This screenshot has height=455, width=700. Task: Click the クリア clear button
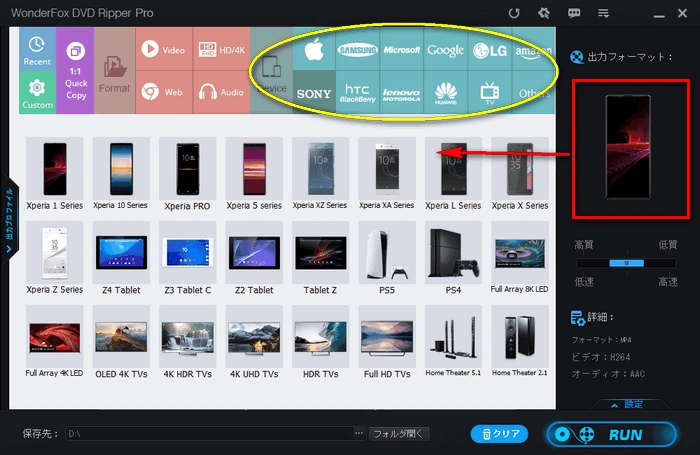(500, 434)
